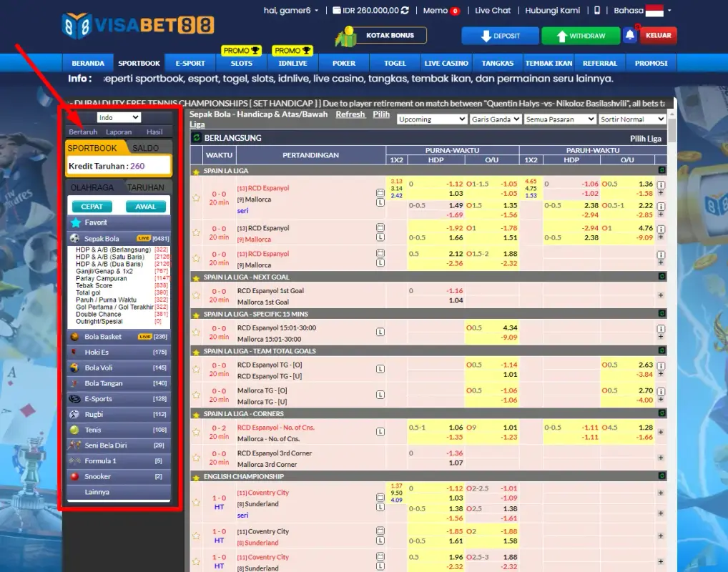Open the LIVE CASINO menu item
Viewport: 728px width, 572px height.
point(446,63)
